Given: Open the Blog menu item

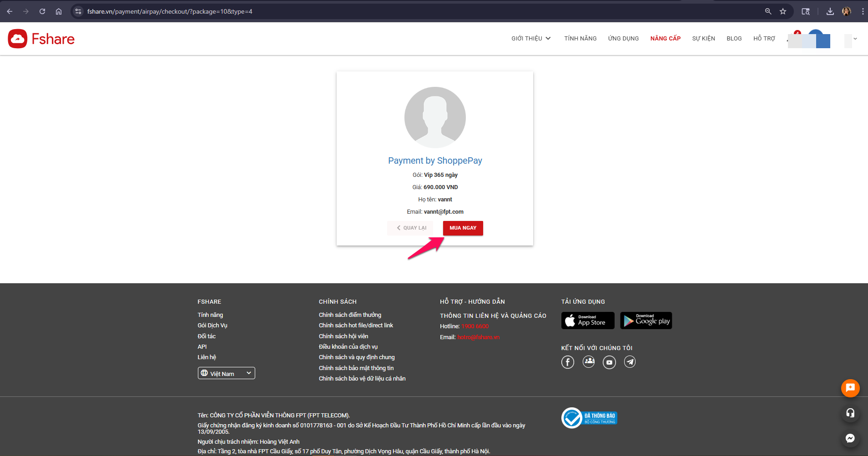Looking at the screenshot, I should pos(734,39).
